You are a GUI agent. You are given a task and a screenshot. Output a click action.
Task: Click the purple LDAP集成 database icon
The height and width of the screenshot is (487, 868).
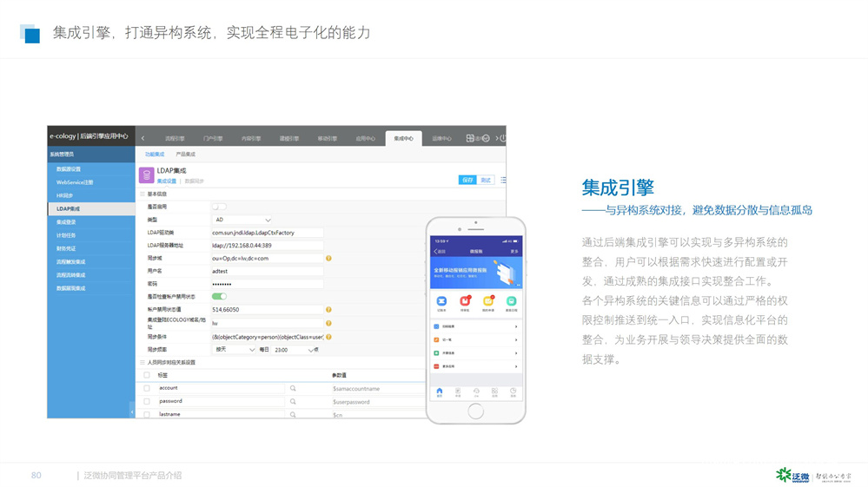[x=146, y=175]
